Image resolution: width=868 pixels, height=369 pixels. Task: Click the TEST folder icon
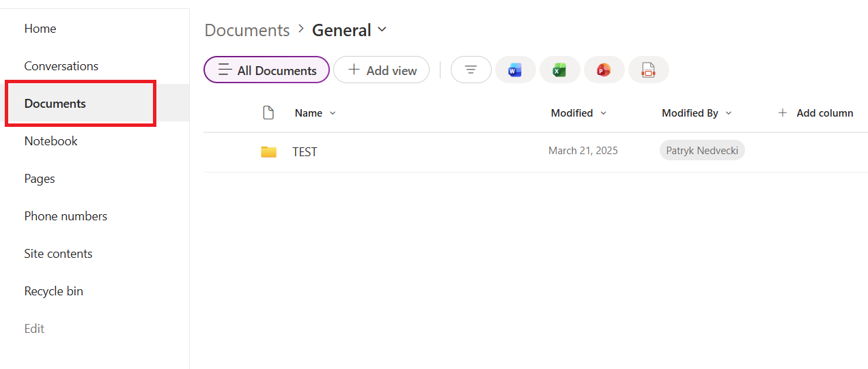click(x=268, y=151)
